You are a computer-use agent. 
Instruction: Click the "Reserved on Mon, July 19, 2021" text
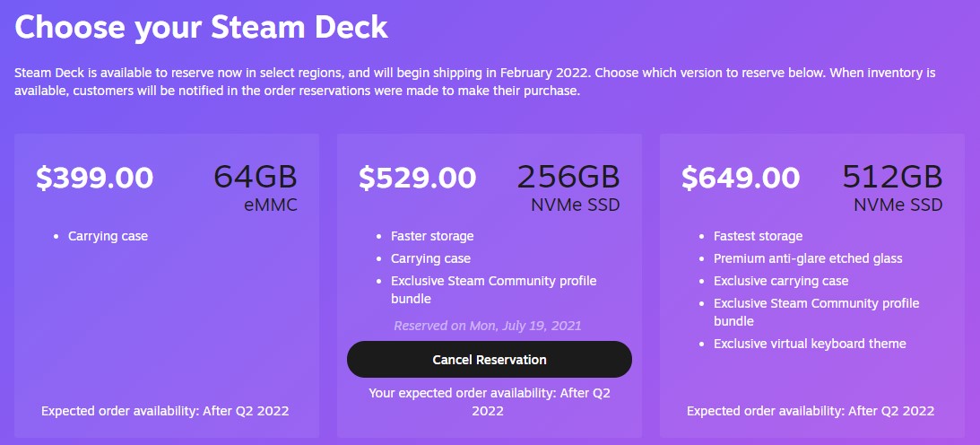(x=488, y=325)
